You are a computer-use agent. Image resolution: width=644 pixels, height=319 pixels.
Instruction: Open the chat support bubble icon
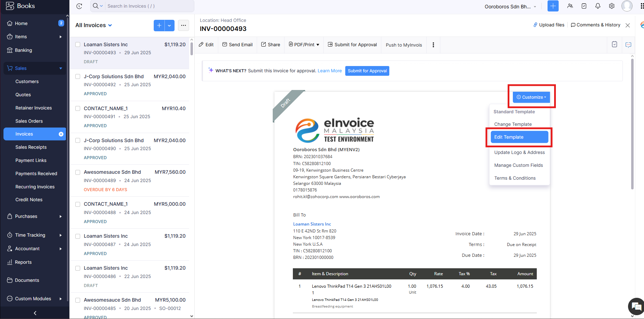click(x=636, y=306)
